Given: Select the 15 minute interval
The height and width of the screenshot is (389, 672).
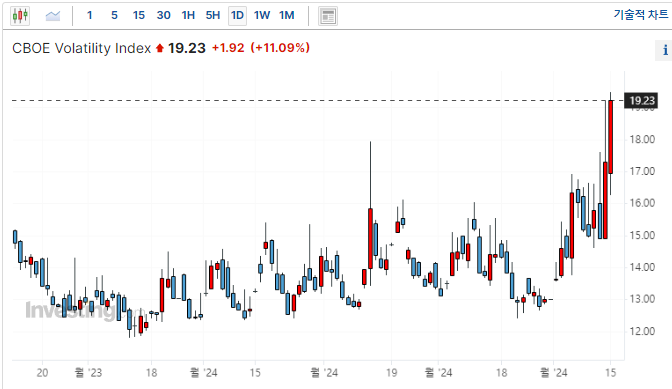Looking at the screenshot, I should tap(138, 15).
